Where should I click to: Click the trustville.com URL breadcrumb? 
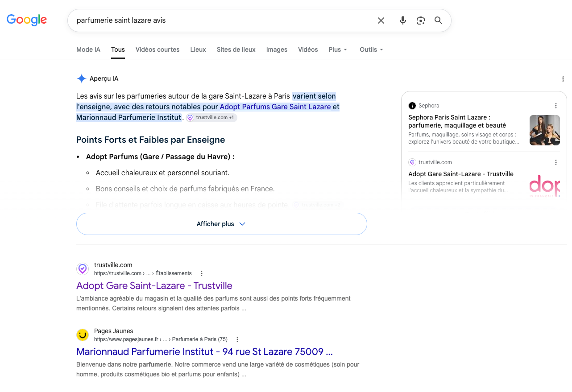click(143, 273)
